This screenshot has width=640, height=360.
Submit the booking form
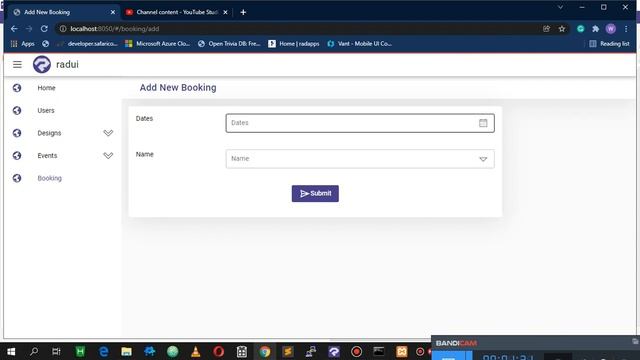coord(315,193)
